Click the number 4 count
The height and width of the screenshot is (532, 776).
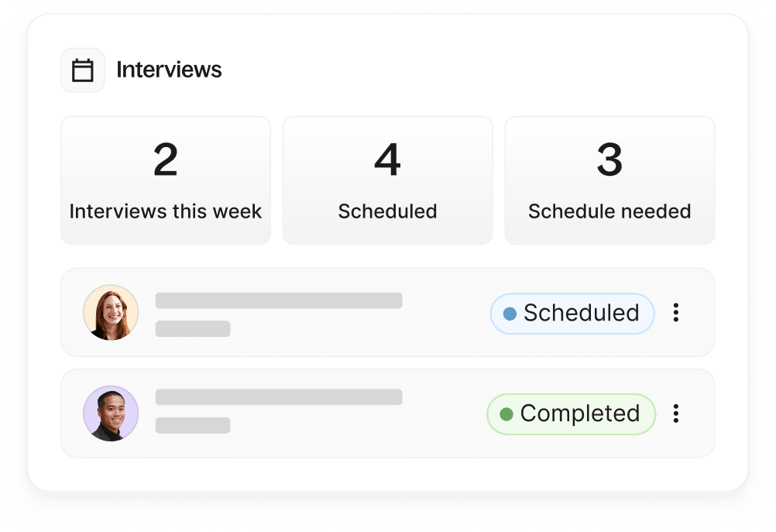387,160
